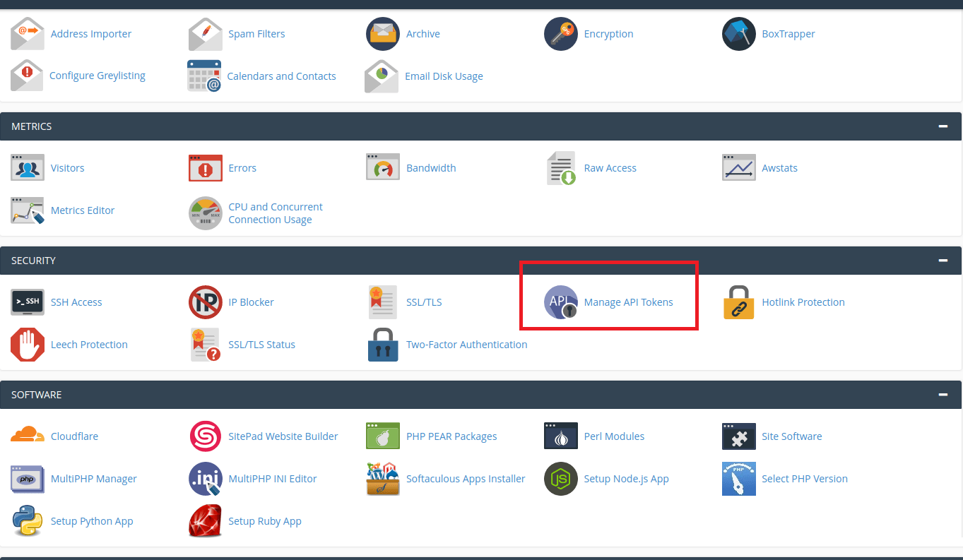Viewport: 963px width, 560px height.
Task: Open the Leech Protection stop-hand icon
Action: click(x=28, y=345)
